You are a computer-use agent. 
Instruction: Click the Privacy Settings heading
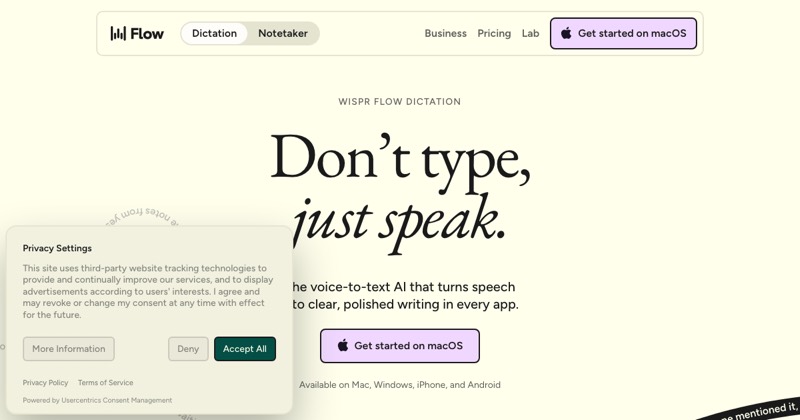[57, 249]
